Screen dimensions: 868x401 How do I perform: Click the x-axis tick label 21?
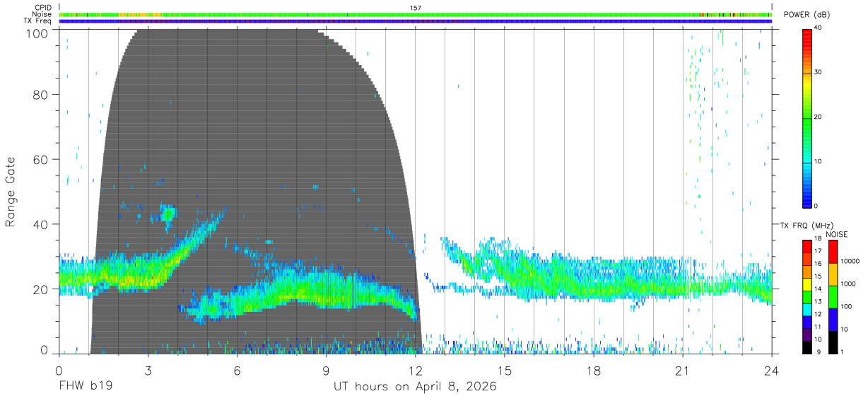tap(683, 371)
